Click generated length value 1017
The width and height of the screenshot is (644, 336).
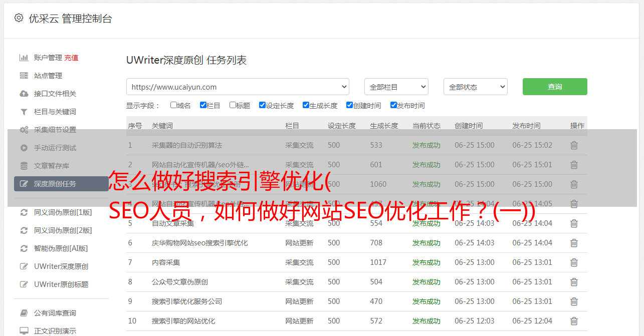click(x=378, y=262)
